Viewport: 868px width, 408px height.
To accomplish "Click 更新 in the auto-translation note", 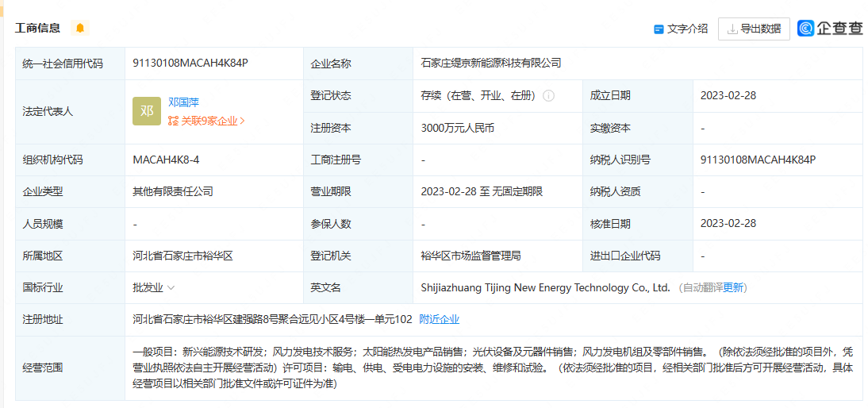I will (x=734, y=287).
